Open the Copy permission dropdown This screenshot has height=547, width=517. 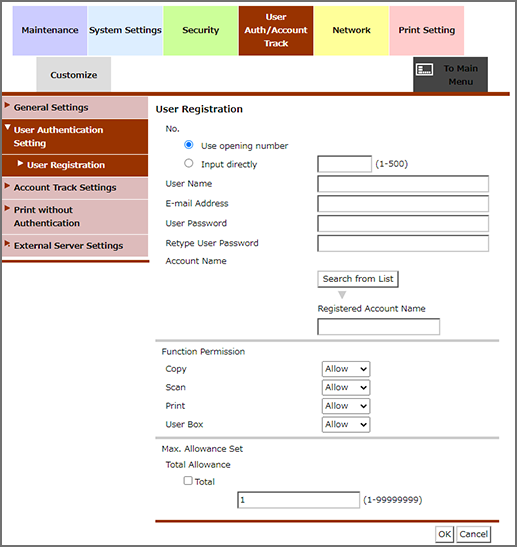[346, 369]
